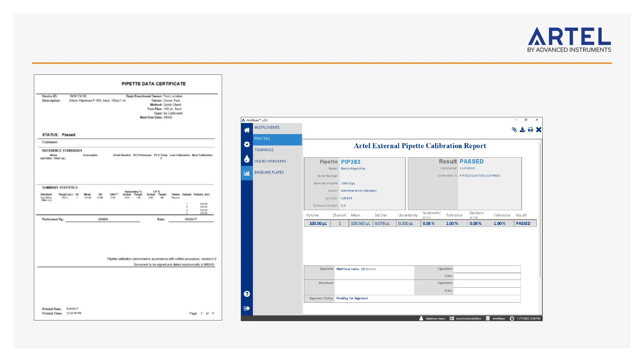Click the server icon beside localhost\ArtelWare
This screenshot has width=644, height=362.
coord(452,318)
